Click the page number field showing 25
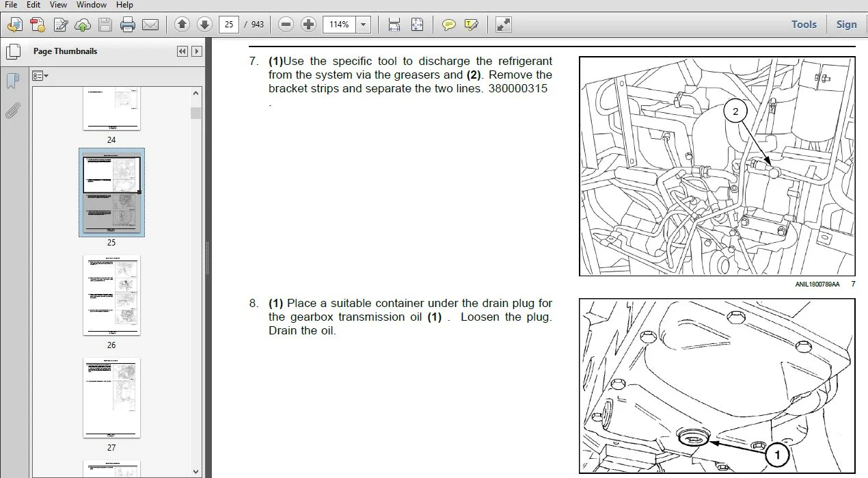The width and height of the screenshot is (868, 478). (x=229, y=25)
